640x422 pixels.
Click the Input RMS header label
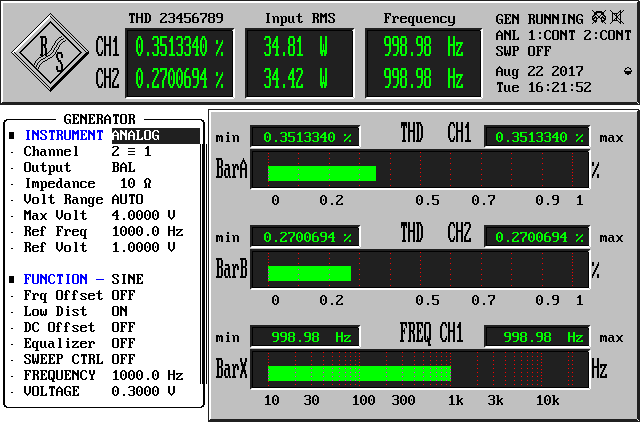(300, 18)
